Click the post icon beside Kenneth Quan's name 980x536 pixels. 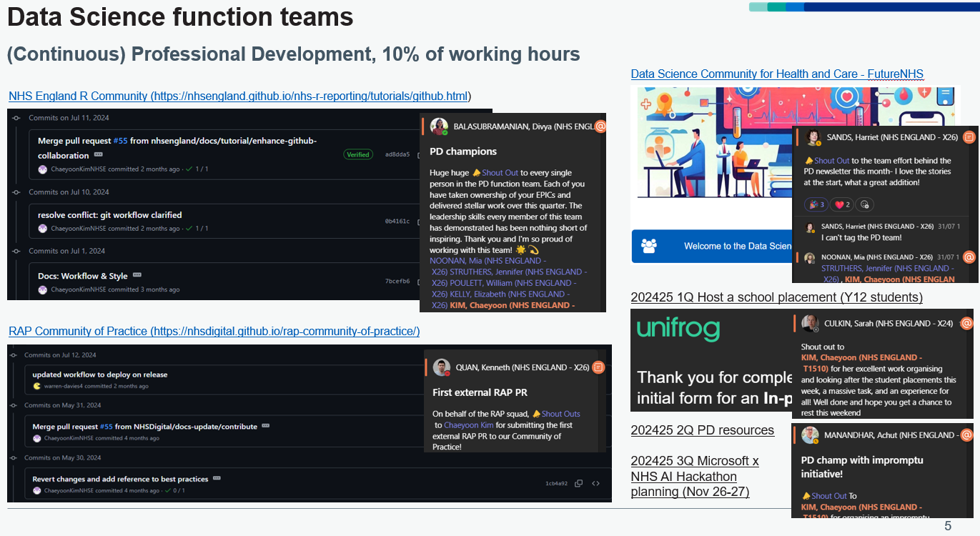pos(599,367)
